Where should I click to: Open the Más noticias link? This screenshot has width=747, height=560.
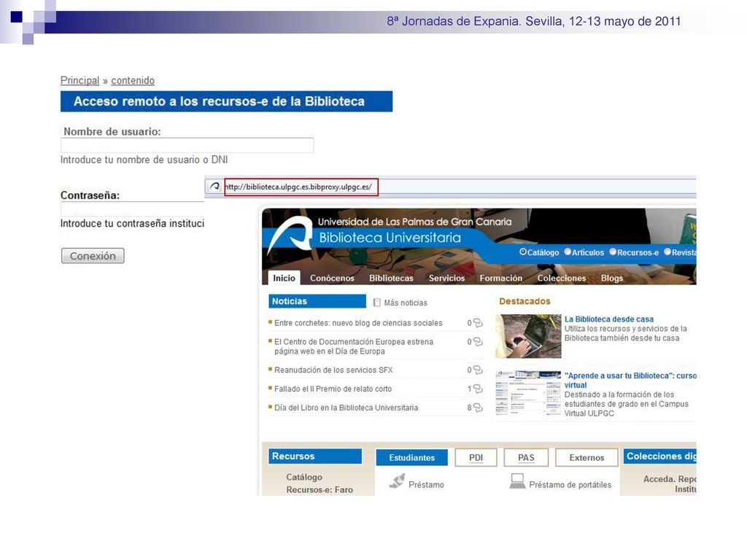(x=406, y=303)
